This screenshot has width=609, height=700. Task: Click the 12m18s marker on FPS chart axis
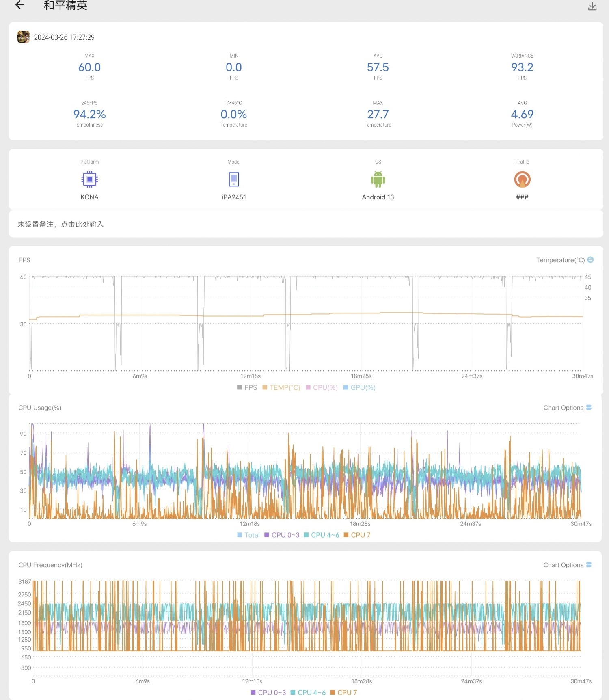[251, 376]
